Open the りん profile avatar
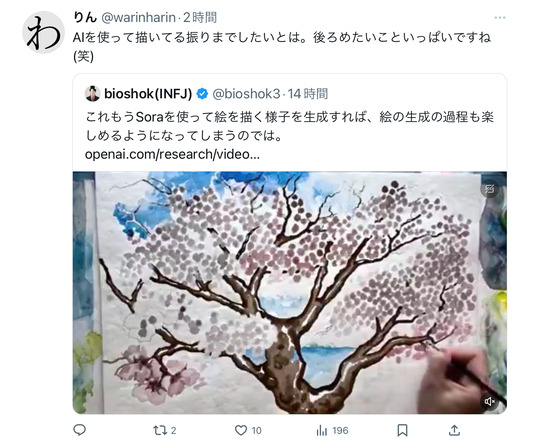The height and width of the screenshot is (447, 550). click(x=43, y=32)
